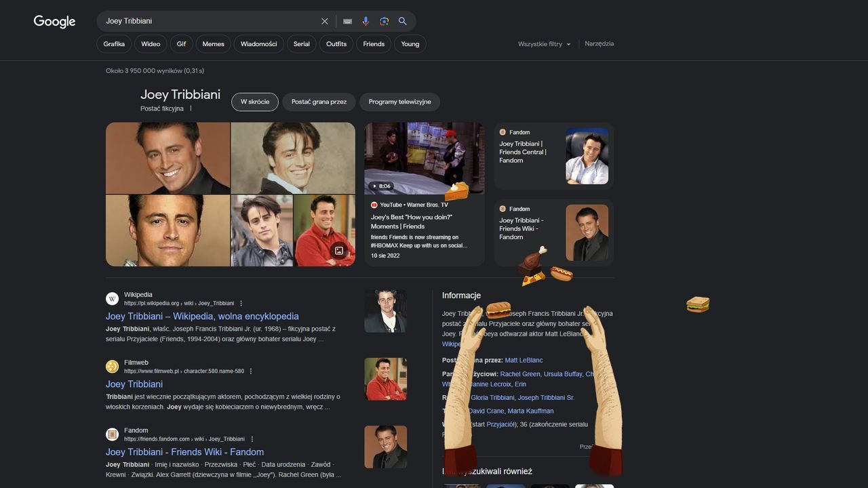Follow the Rachel Green link in Informacje
Screen dimensions: 868x488
pos(520,373)
